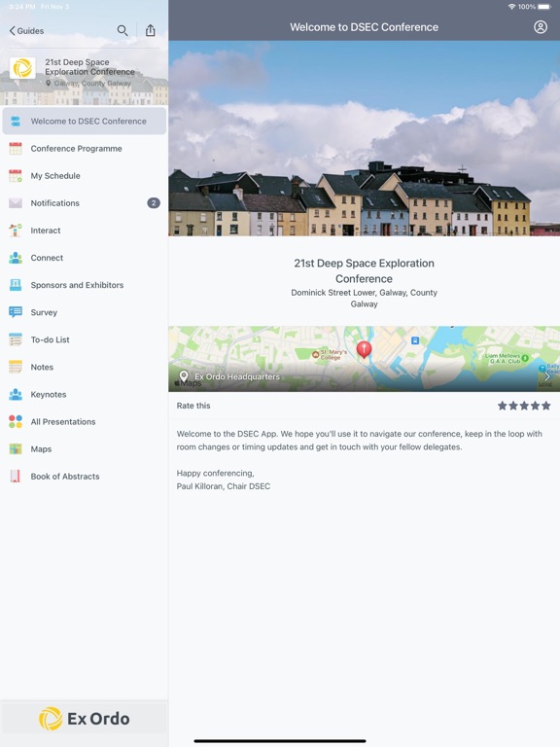Click the location pin beside Ex Ordo Headquarters

(x=184, y=376)
